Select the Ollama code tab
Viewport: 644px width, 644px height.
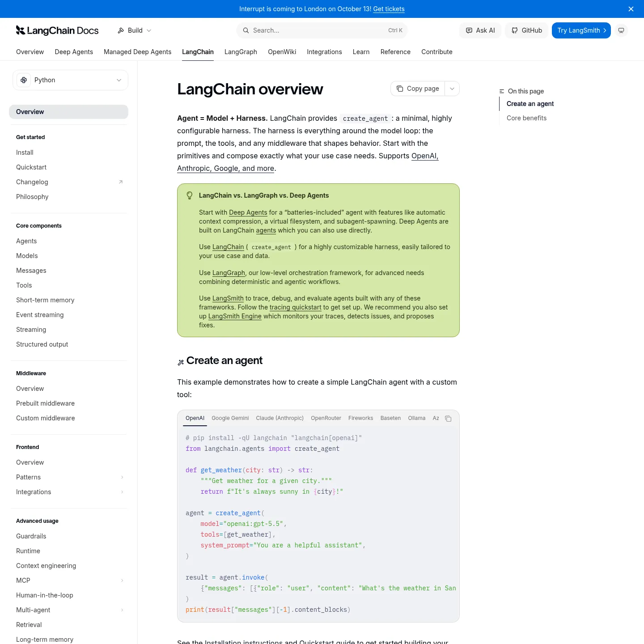[417, 418]
